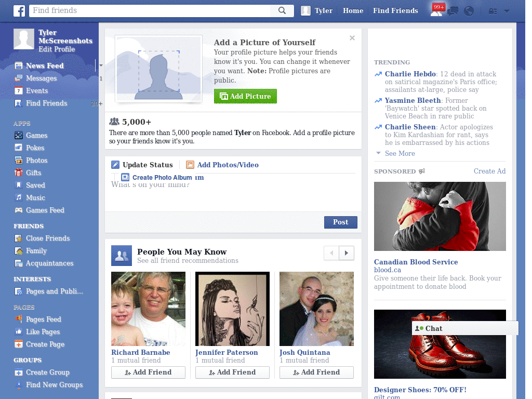Open Messages in the sidebar
The height and width of the screenshot is (399, 532).
[x=42, y=78]
